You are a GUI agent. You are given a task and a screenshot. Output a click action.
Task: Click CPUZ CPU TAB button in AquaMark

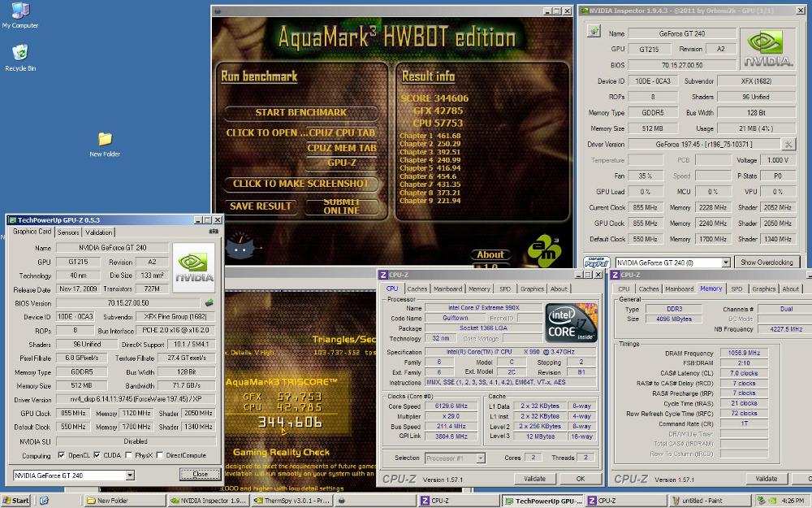(342, 132)
